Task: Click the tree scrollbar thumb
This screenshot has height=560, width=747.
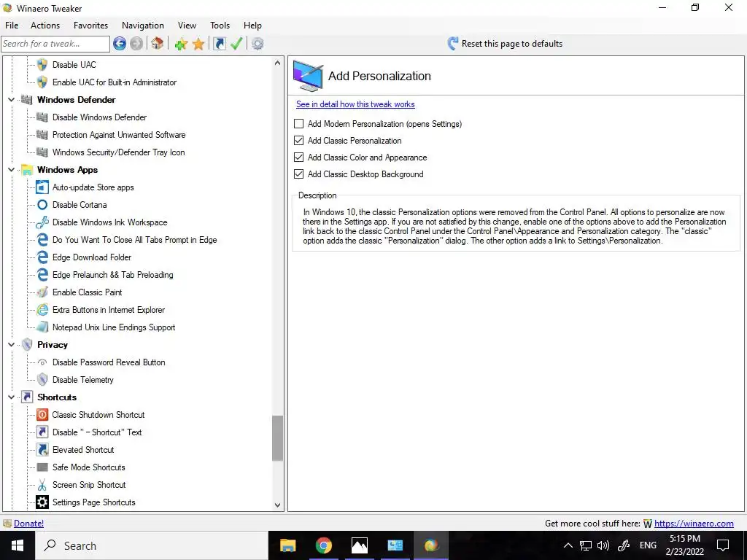Action: pos(278,438)
